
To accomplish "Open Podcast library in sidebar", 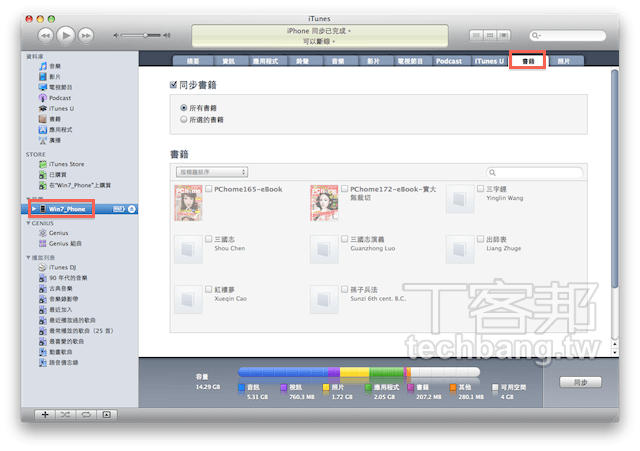I will [55, 98].
